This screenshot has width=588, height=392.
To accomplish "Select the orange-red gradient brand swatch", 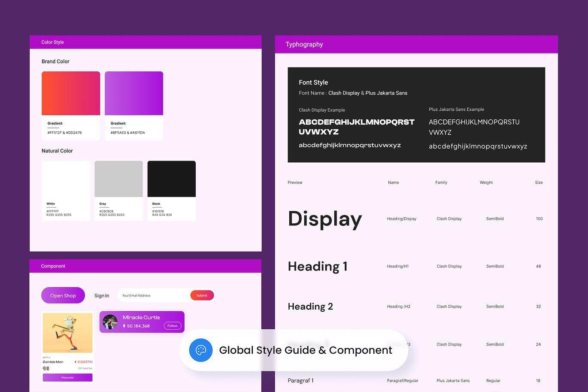I will [x=71, y=93].
